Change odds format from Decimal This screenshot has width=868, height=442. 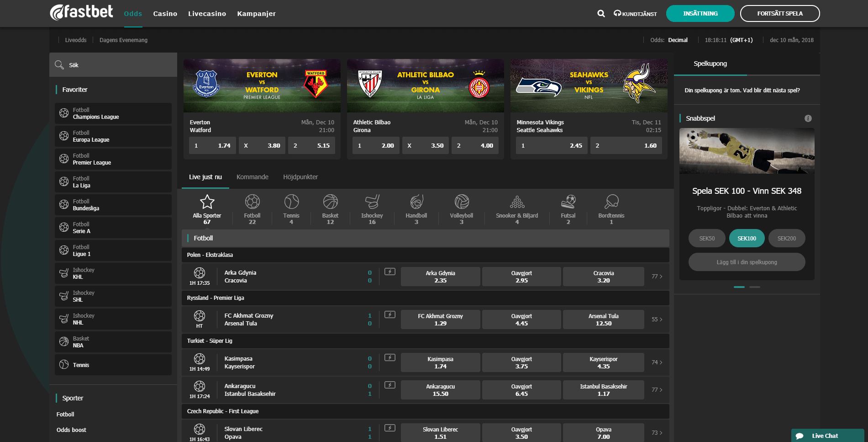tap(678, 40)
